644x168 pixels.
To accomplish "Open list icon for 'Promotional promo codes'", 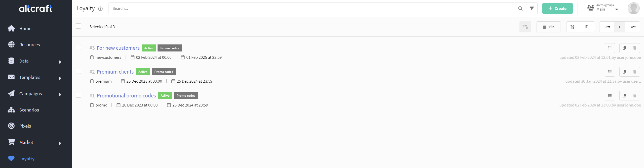I will [610, 96].
